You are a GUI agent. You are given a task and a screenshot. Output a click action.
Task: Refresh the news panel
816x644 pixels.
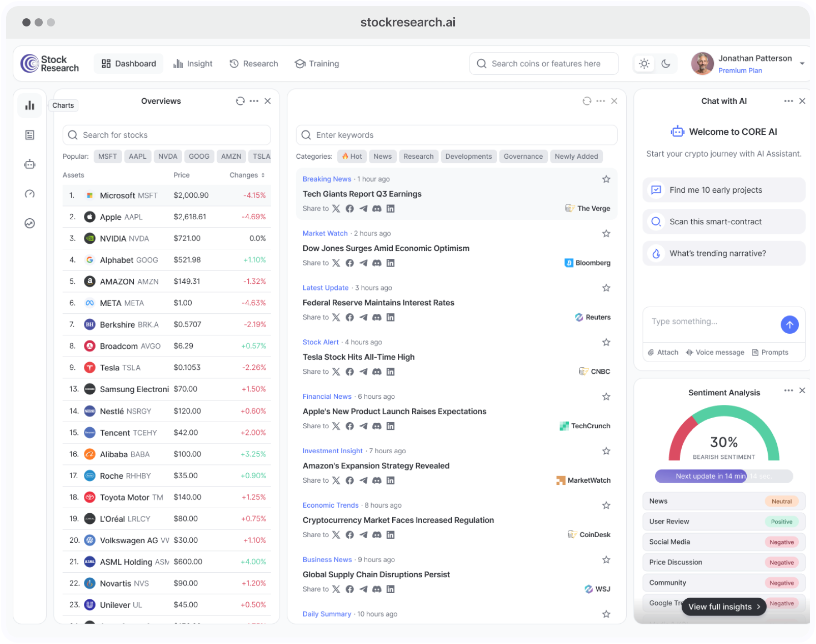587,101
